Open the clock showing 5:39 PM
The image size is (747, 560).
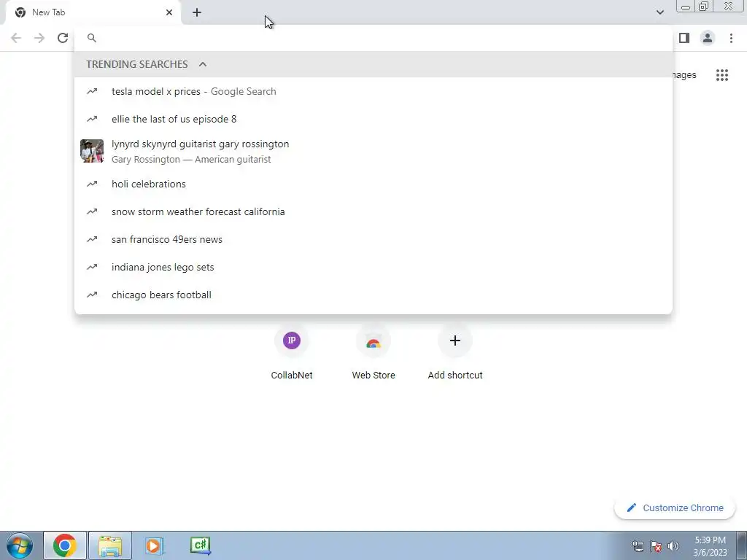point(710,546)
